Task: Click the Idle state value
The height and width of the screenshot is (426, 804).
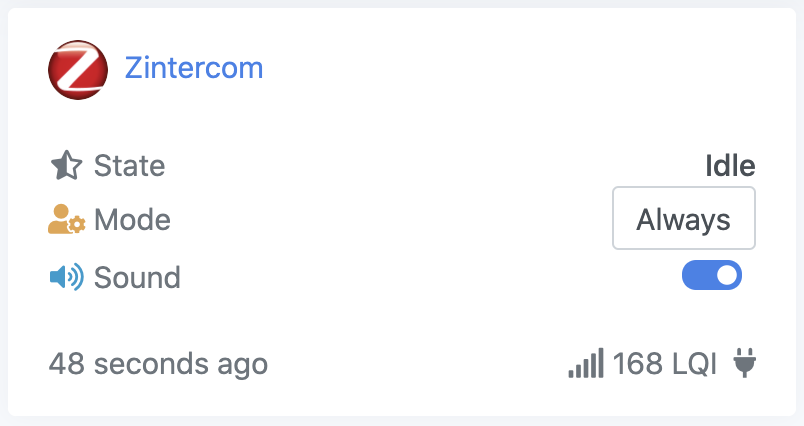Action: (730, 165)
